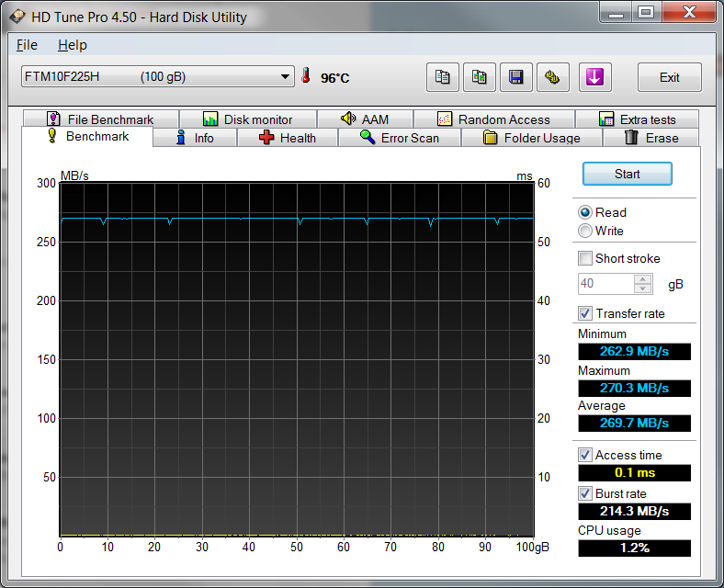Disable the Access time checkbox
The height and width of the screenshot is (588, 724).
point(585,455)
